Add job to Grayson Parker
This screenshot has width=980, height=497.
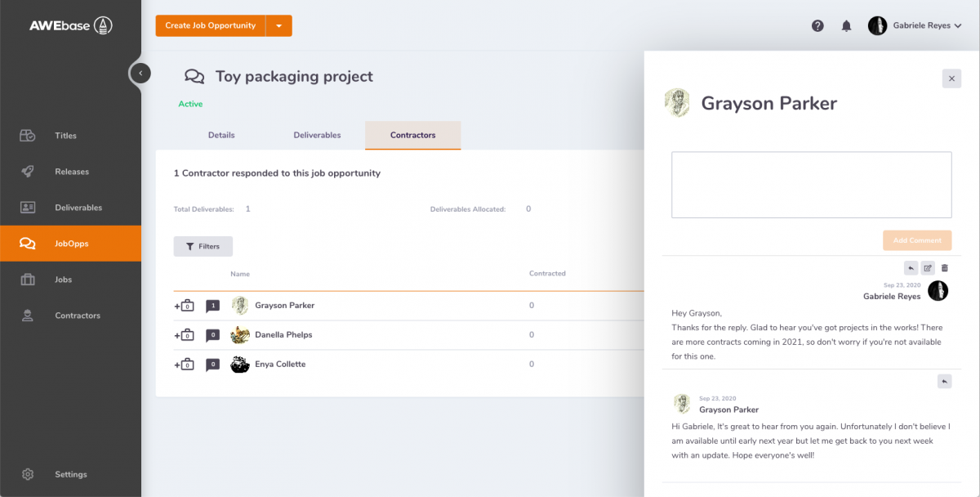coord(184,306)
